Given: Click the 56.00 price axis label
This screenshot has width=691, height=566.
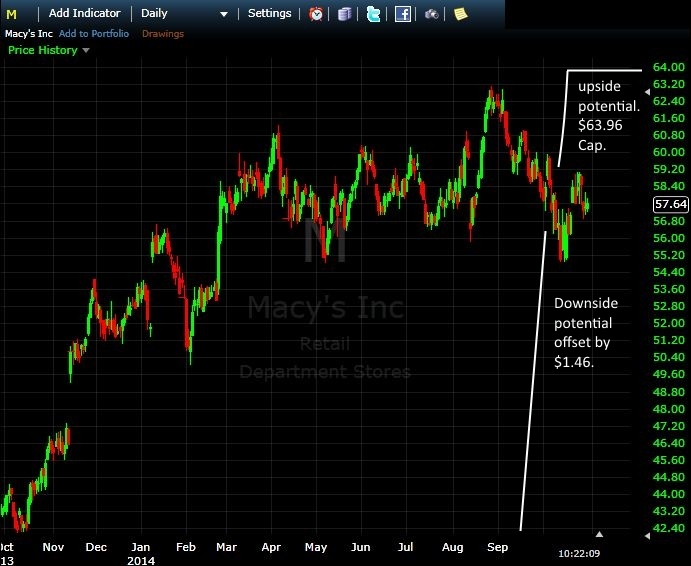Looking at the screenshot, I should tap(669, 238).
